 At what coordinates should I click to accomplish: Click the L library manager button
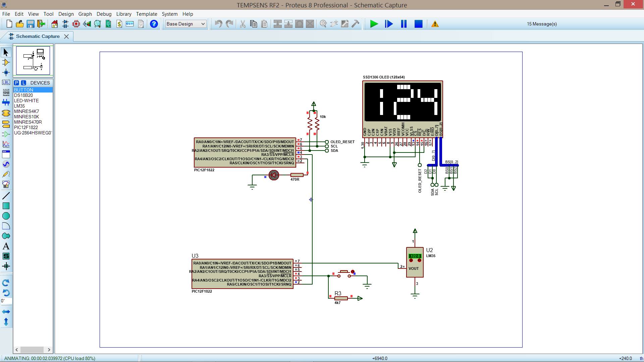pyautogui.click(x=23, y=83)
